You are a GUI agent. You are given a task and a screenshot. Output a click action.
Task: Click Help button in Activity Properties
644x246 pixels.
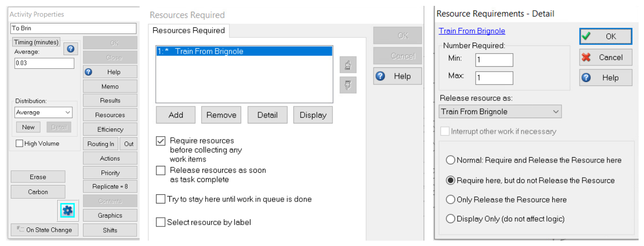(110, 72)
